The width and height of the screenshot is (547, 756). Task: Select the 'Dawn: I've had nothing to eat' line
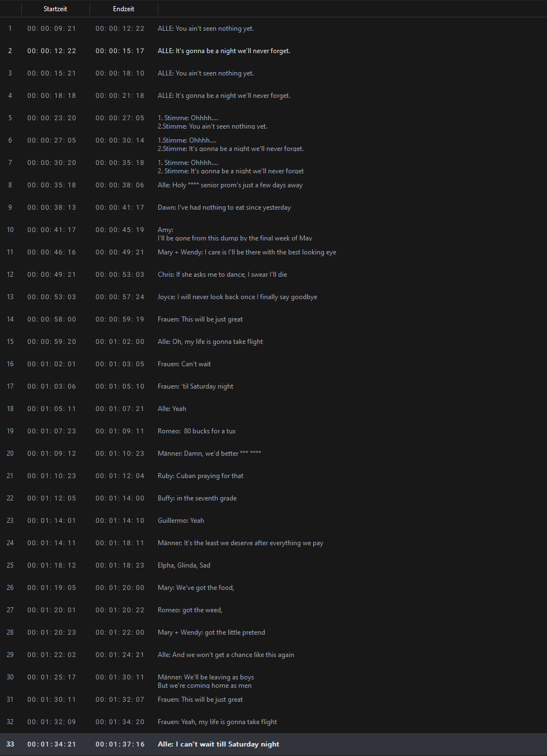click(x=273, y=207)
